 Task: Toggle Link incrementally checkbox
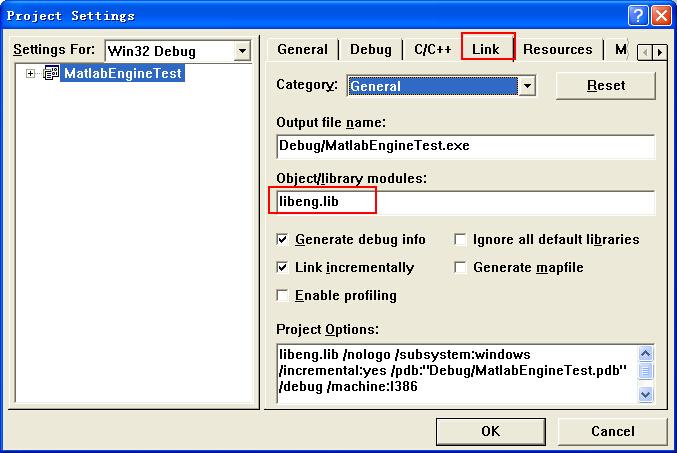[282, 267]
